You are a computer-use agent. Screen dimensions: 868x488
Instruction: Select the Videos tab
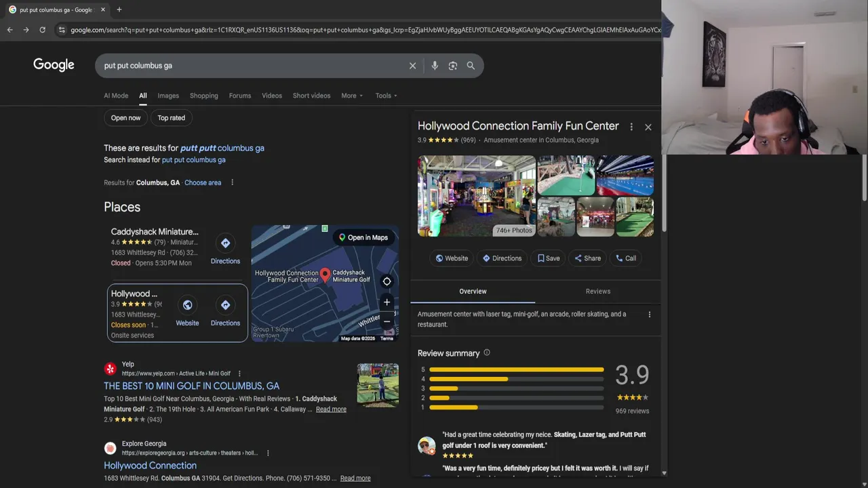(272, 96)
